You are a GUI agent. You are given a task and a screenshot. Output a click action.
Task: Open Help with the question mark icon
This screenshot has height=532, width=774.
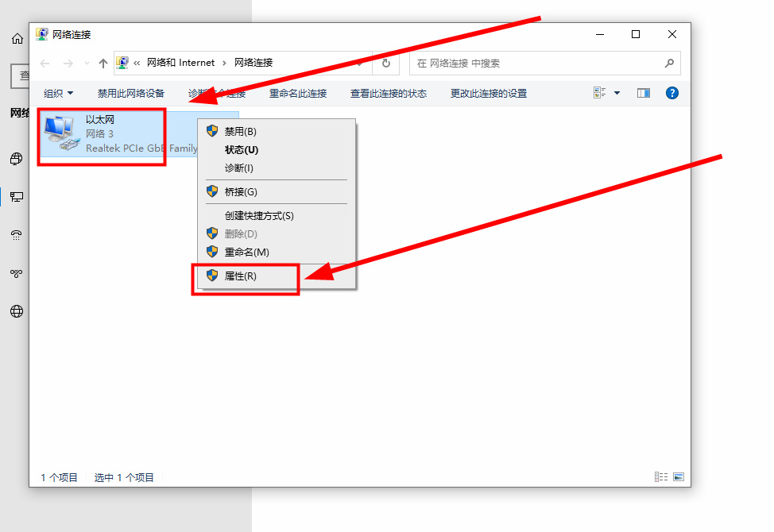(x=671, y=93)
